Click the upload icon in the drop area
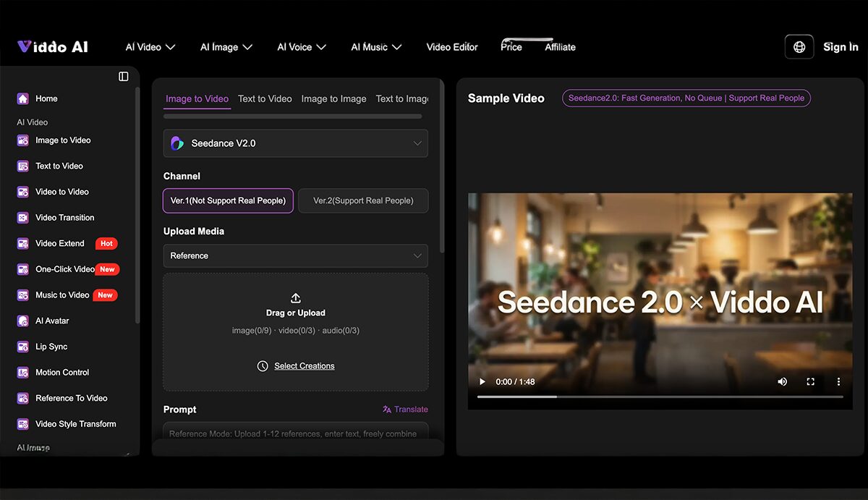Screen dimensions: 868x500 (x=295, y=298)
